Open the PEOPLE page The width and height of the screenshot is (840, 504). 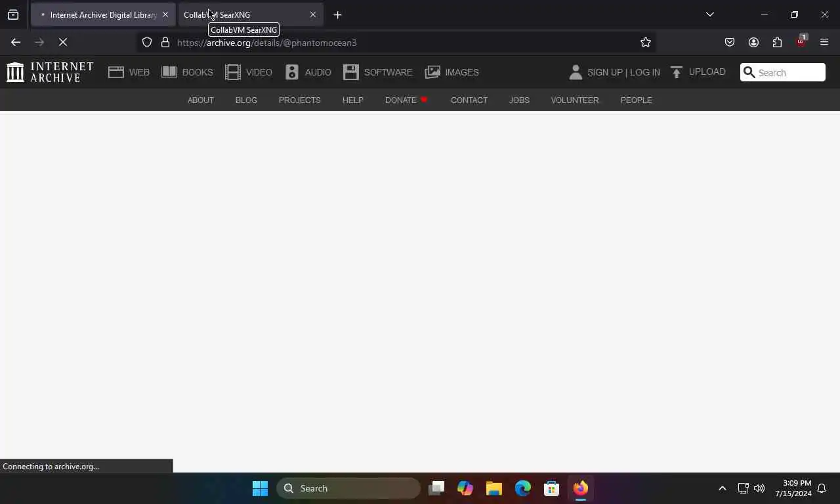(637, 100)
